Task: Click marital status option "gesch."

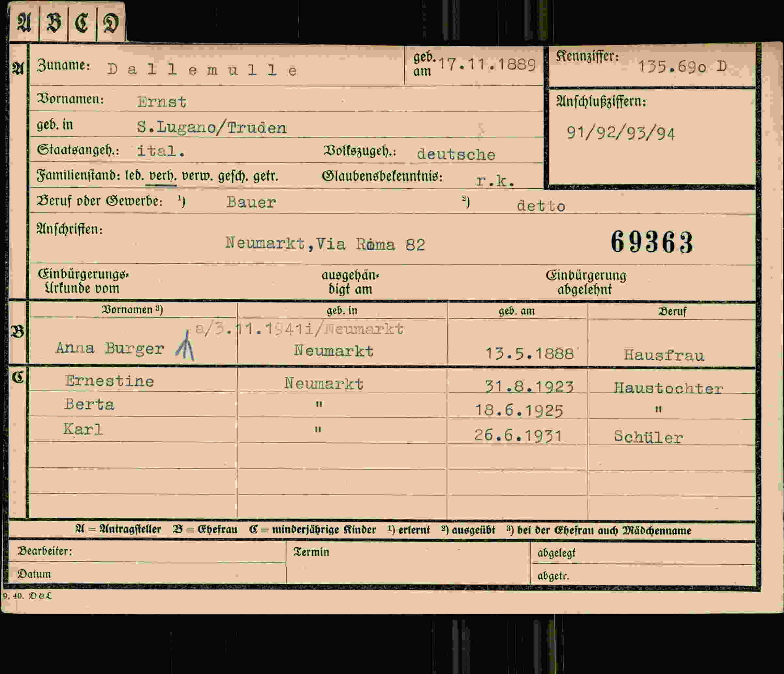Action: [x=233, y=176]
